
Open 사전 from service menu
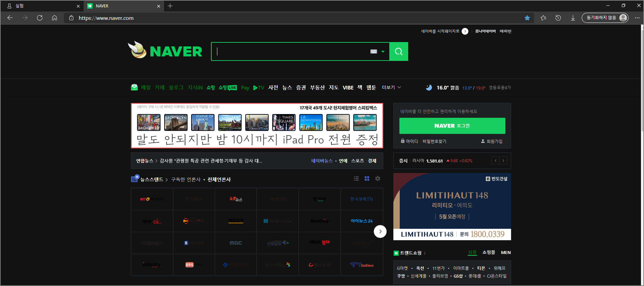[273, 87]
